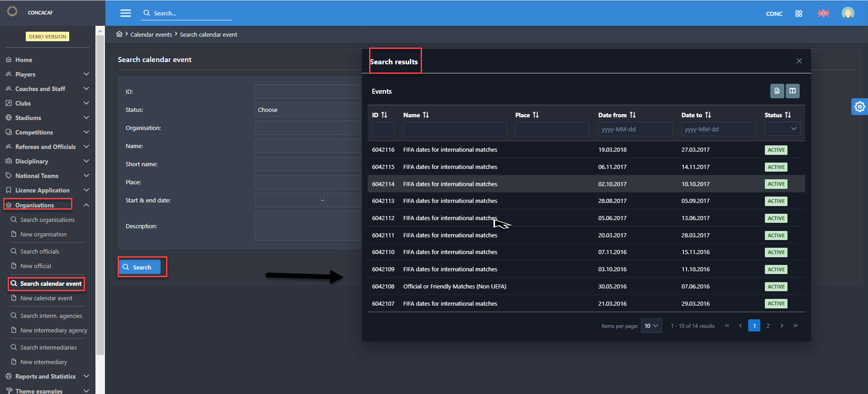Click the blue settings gear icon
The width and height of the screenshot is (868, 394).
(x=859, y=106)
